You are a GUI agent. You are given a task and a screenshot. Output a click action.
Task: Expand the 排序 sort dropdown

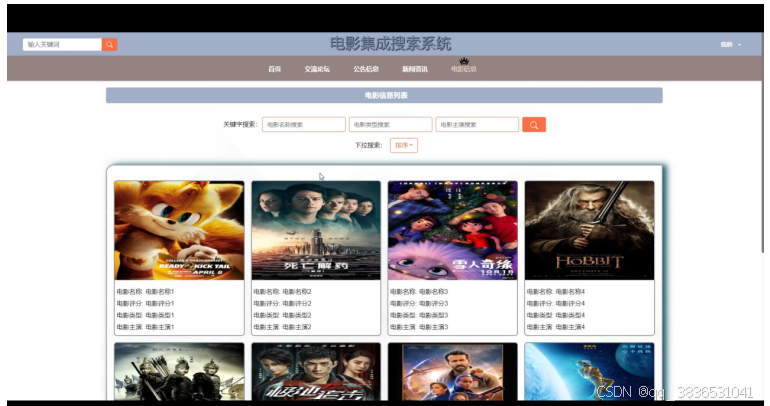tap(404, 145)
